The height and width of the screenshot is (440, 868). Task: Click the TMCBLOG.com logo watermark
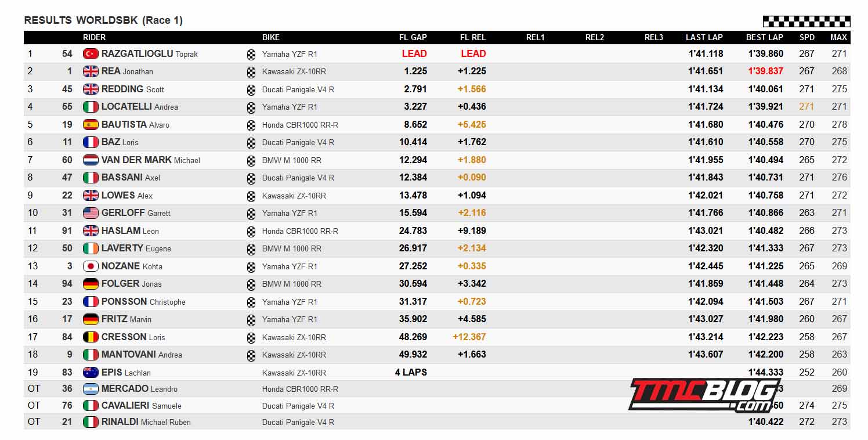click(x=704, y=395)
